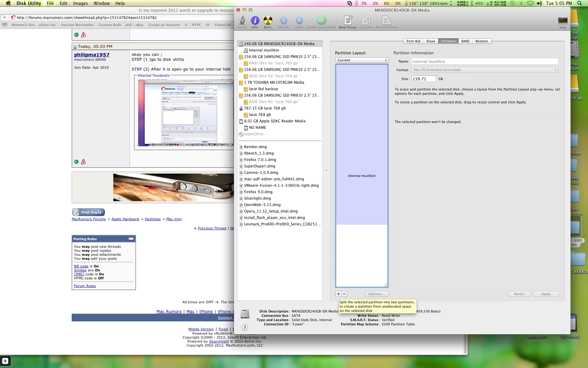The image size is (588, 368).
Task: Remove partition with minus button
Action: [344, 294]
